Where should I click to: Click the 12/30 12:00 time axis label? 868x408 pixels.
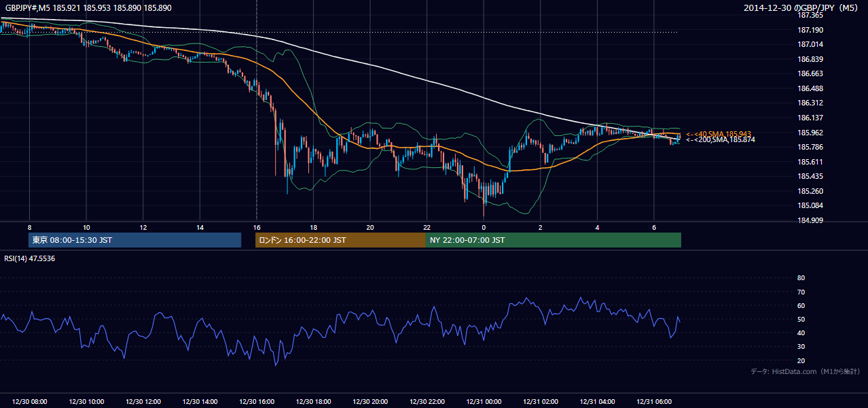tap(143, 402)
